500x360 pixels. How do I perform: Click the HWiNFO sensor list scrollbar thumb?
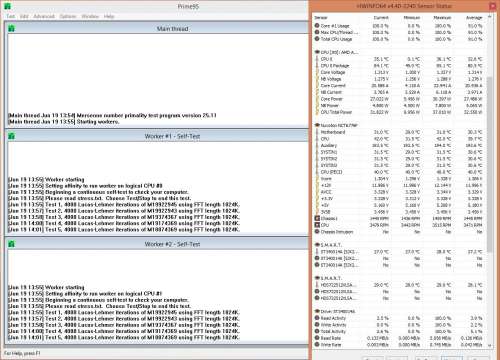(x=490, y=164)
